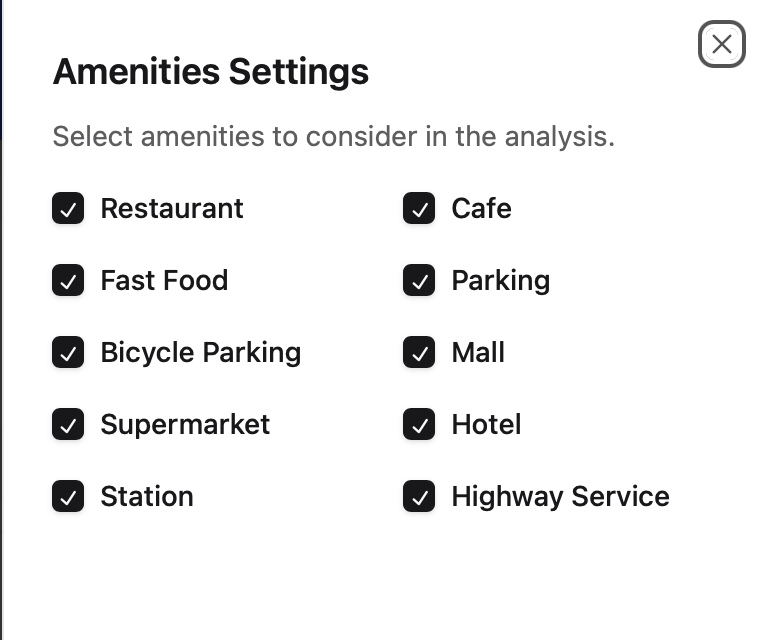Select the Supermarket label text
Viewport: 770px width, 640px height.
point(185,424)
